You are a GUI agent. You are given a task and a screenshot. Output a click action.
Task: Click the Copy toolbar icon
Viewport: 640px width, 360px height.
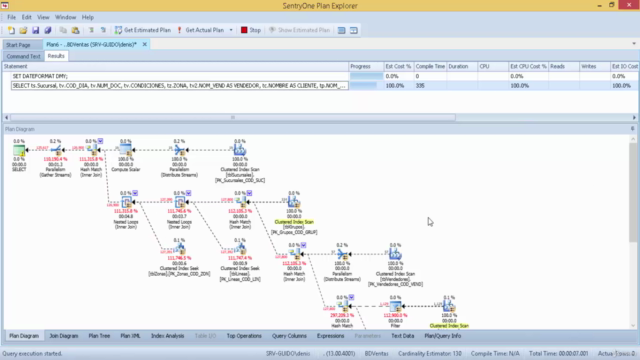(63, 30)
